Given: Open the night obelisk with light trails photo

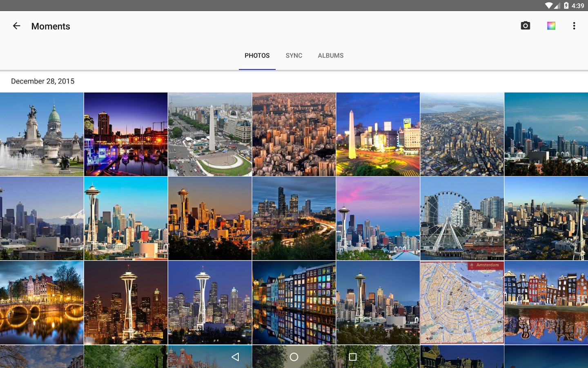Looking at the screenshot, I should tap(378, 134).
